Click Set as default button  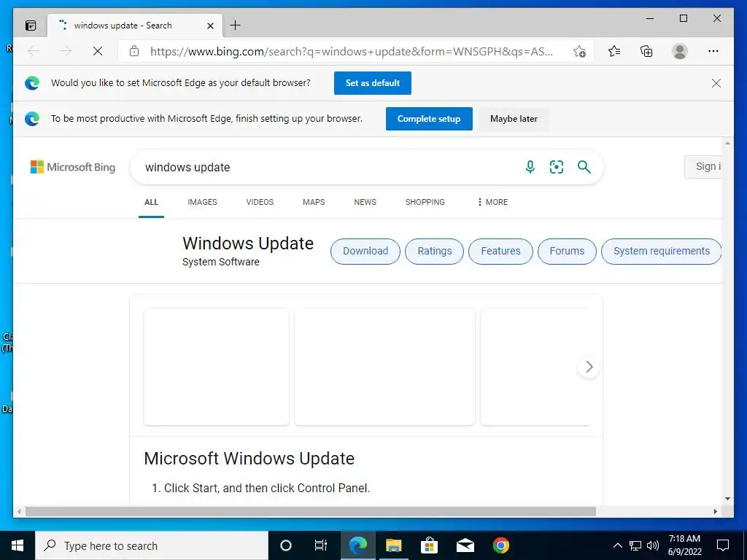[x=373, y=83]
